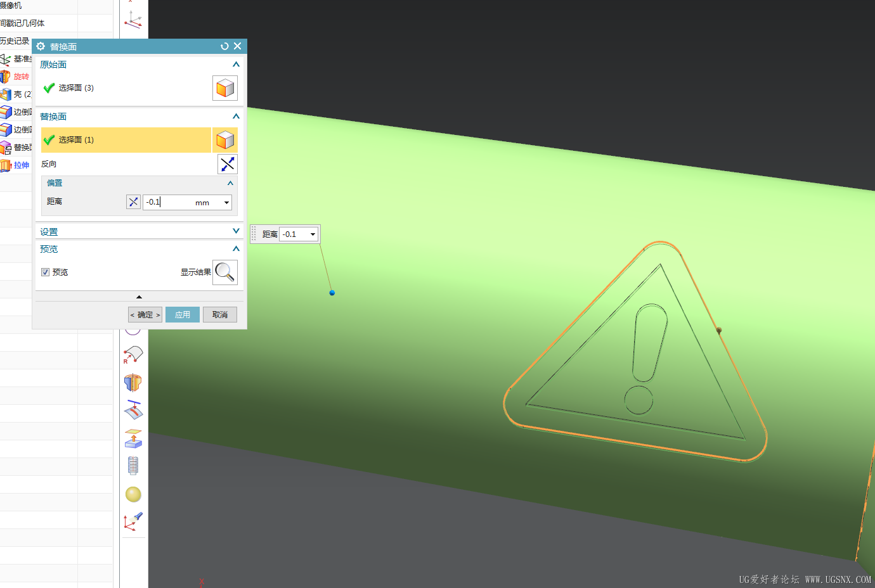Select the 基准 datum feature in history

pos(16,59)
